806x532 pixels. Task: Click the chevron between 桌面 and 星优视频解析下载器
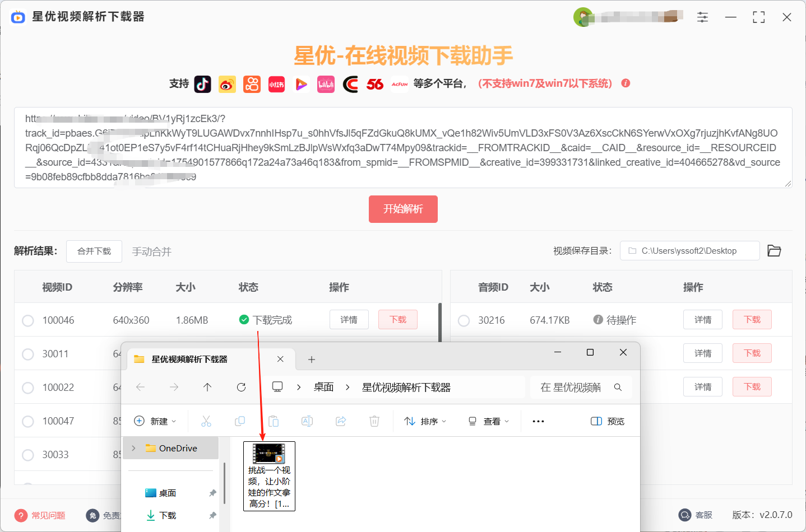point(348,387)
